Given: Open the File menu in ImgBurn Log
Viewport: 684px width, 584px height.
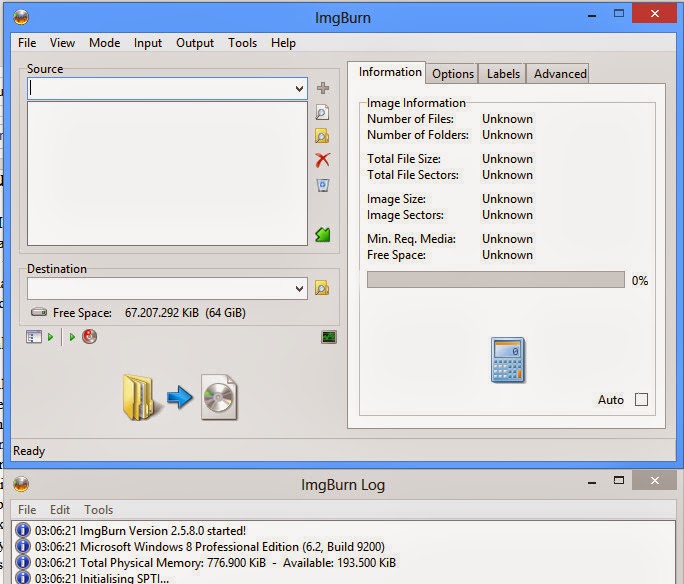Looking at the screenshot, I should click(27, 509).
